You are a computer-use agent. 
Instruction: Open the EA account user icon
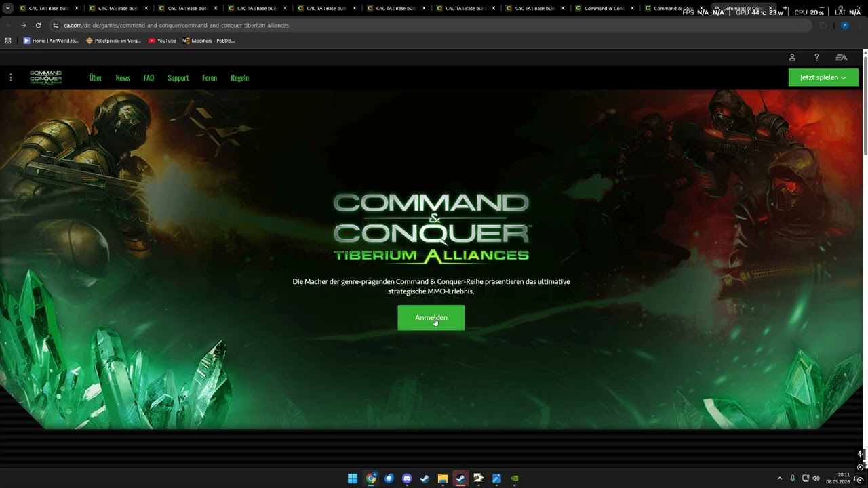(792, 58)
